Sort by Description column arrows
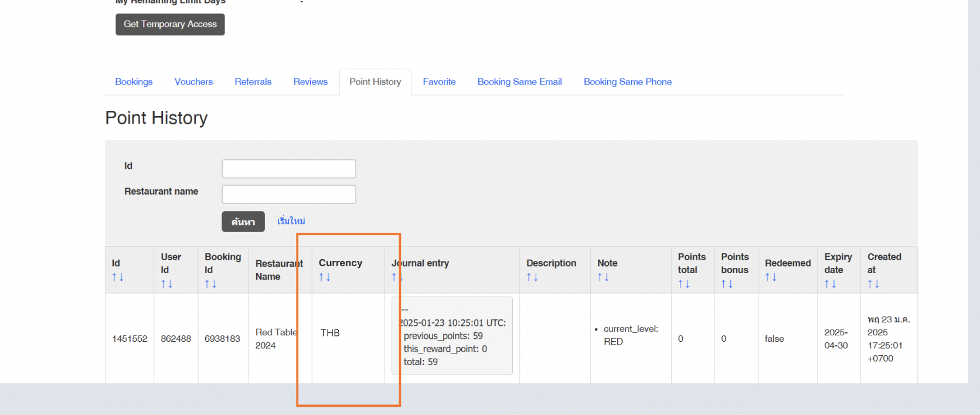Viewport: 980px width, 415px height. coord(532,277)
